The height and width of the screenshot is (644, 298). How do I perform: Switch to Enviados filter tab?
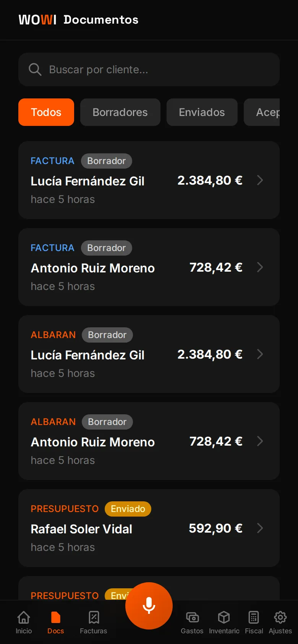202,112
